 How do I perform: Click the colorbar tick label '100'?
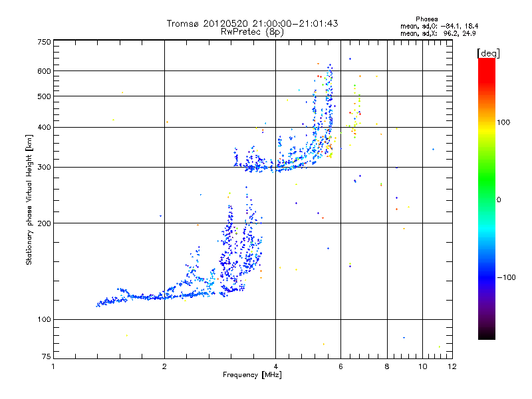(x=503, y=122)
